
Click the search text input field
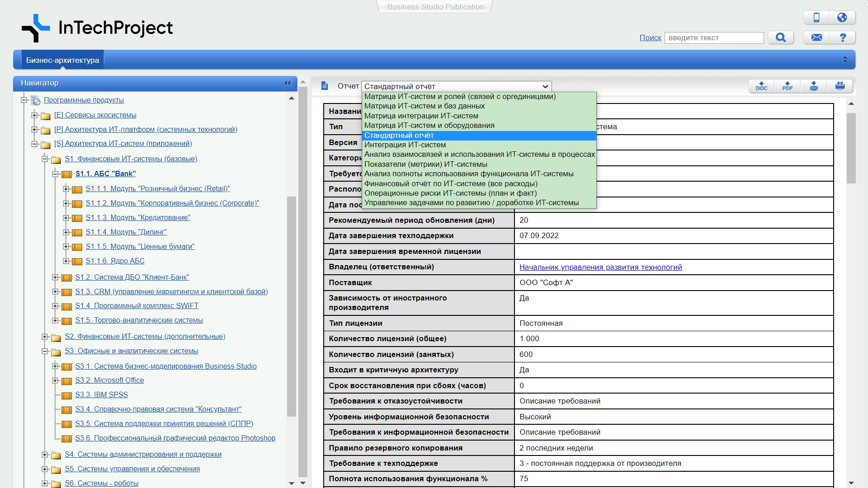pos(714,38)
